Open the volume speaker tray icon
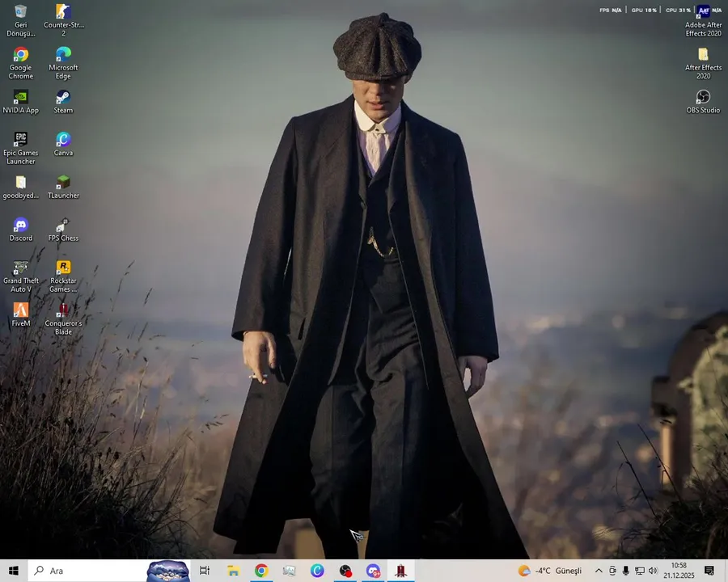The width and height of the screenshot is (728, 582). coord(654,571)
